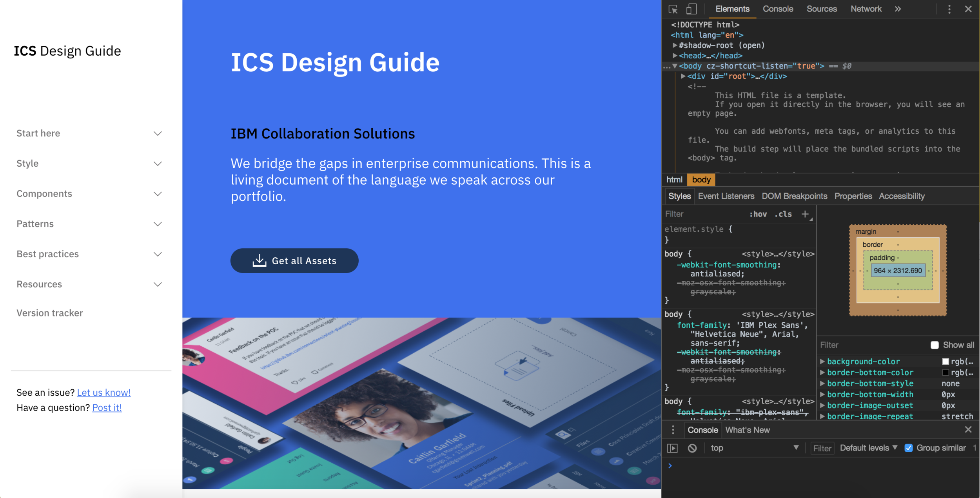This screenshot has width=980, height=498.
Task: Click the clear console icon
Action: 692,448
